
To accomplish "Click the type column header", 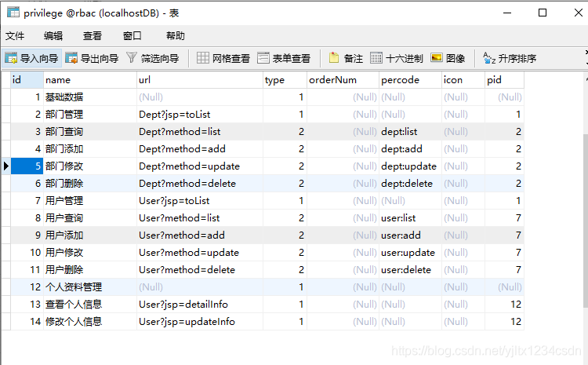I will (x=285, y=80).
